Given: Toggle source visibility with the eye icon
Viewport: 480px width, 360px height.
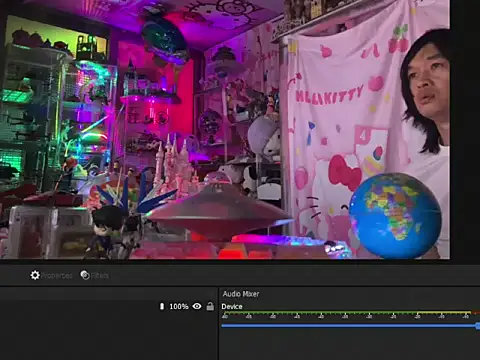Looking at the screenshot, I should click(197, 306).
